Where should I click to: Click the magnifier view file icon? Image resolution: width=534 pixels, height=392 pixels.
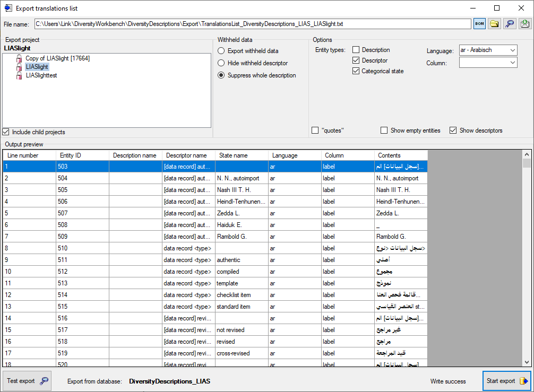tap(510, 24)
